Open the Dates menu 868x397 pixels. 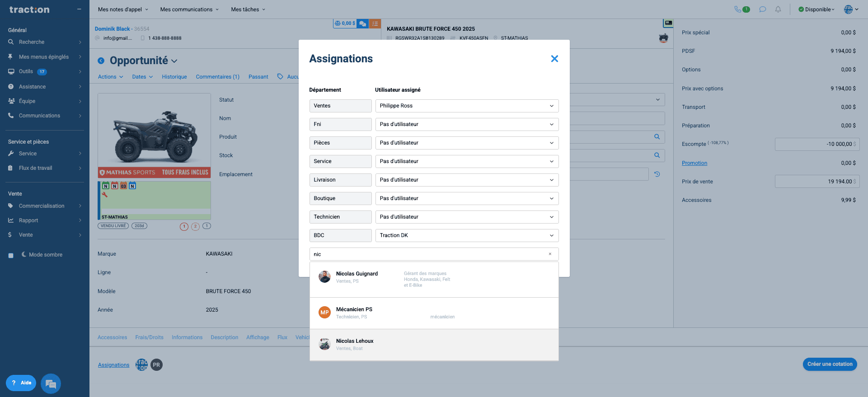tap(142, 77)
